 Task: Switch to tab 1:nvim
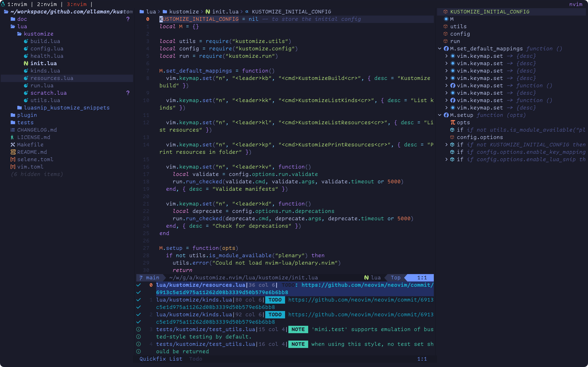coord(17,4)
